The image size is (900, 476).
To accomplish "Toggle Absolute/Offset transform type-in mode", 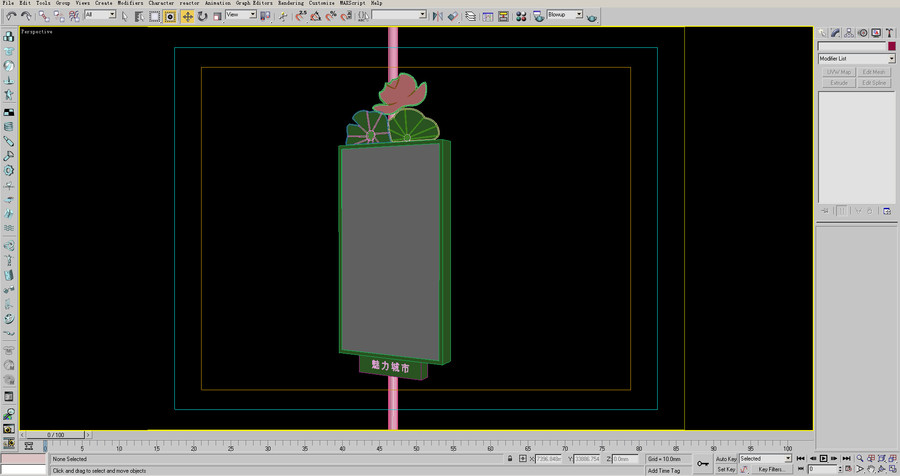I will (x=522, y=458).
